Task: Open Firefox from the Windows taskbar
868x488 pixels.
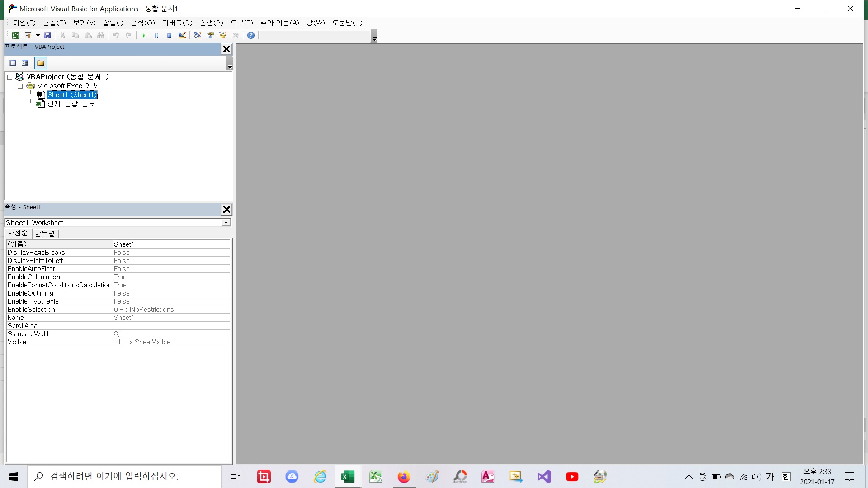Action: point(403,477)
